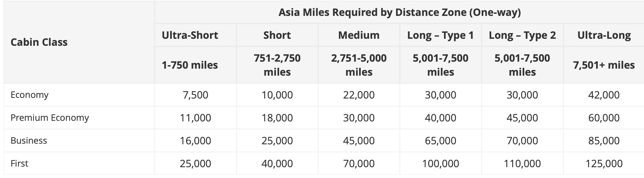Click the 751-2,750 miles range cell
The width and height of the screenshot is (644, 178).
277,65
